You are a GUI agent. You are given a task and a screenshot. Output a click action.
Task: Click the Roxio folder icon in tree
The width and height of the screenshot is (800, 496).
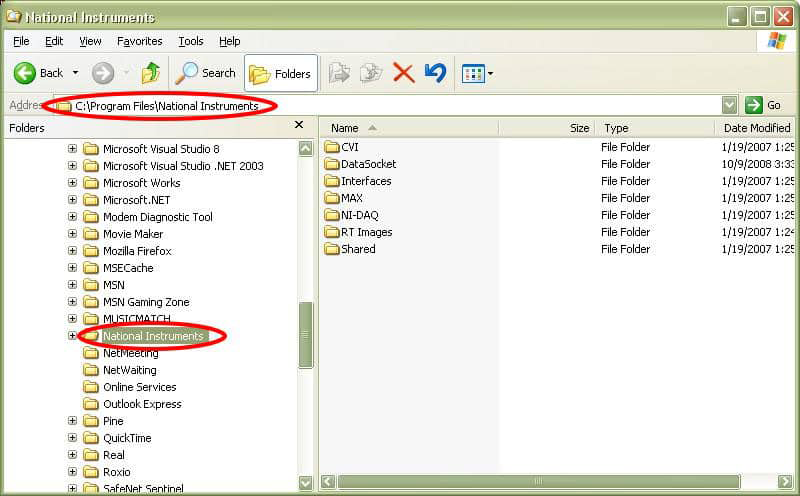click(x=91, y=472)
